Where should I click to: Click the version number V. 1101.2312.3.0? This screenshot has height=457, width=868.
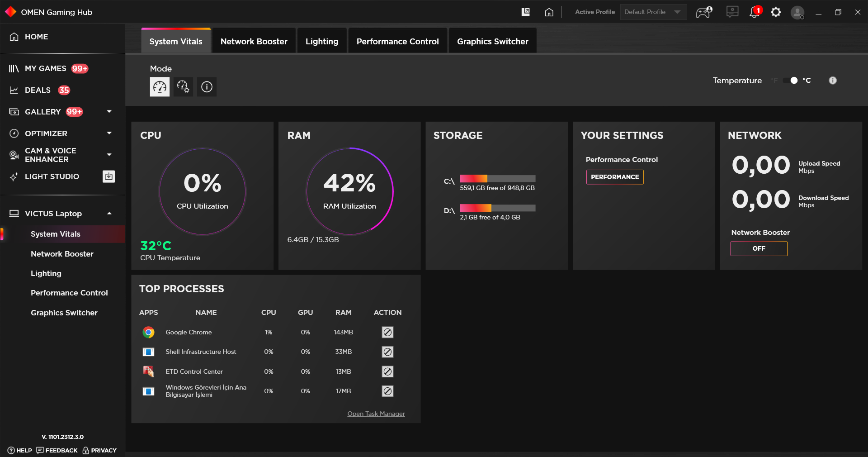[x=62, y=437]
